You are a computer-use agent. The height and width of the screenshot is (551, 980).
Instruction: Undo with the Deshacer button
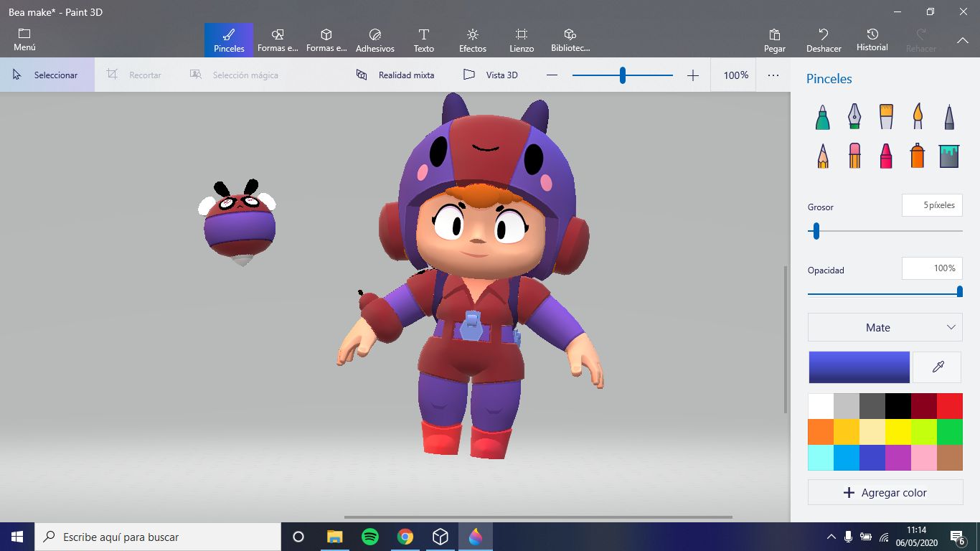(x=823, y=39)
